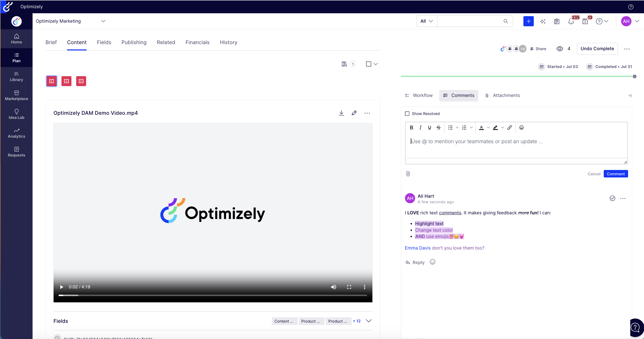The image size is (644, 339).
Task: Switch to the Publishing tab
Action: pos(134,42)
